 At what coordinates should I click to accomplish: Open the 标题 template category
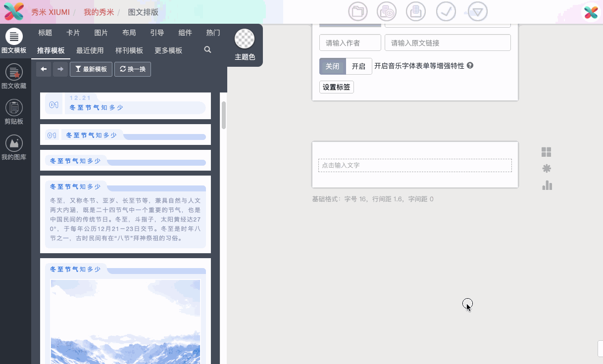click(x=45, y=33)
